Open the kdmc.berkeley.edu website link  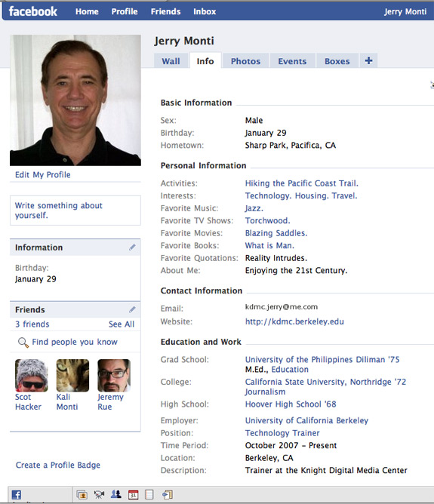pos(294,321)
